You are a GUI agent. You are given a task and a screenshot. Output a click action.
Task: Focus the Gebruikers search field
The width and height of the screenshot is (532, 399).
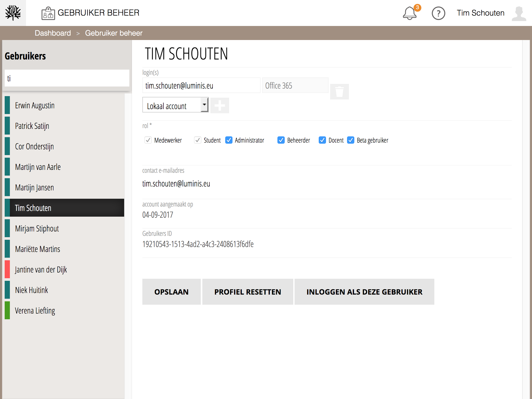pyautogui.click(x=67, y=78)
